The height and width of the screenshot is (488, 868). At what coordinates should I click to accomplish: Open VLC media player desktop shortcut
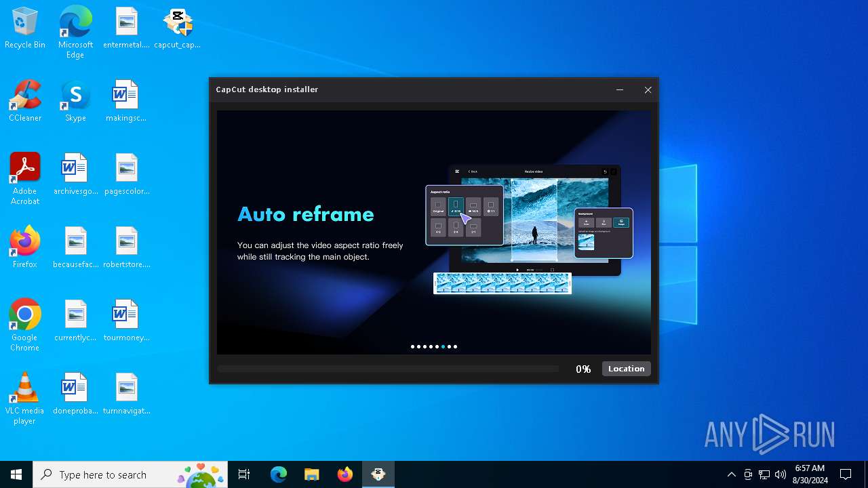pyautogui.click(x=25, y=398)
